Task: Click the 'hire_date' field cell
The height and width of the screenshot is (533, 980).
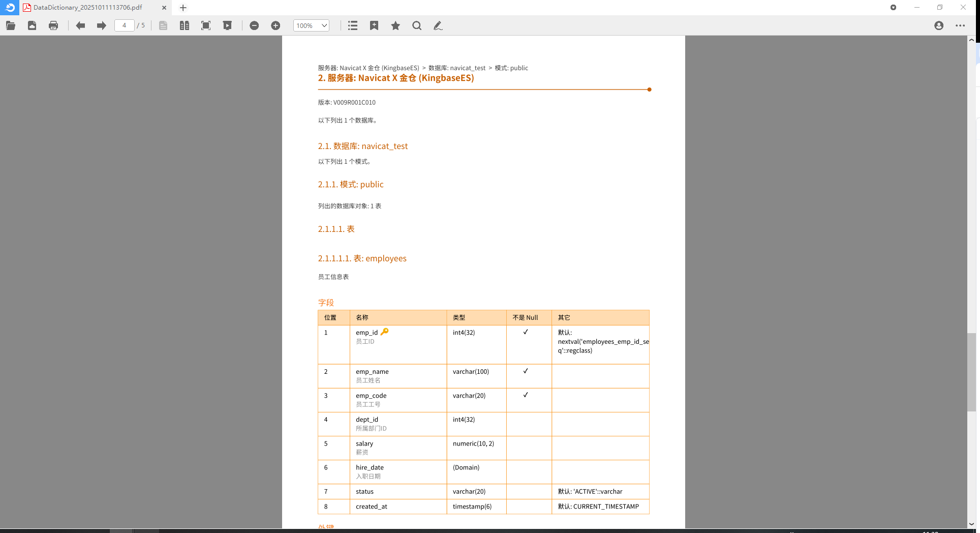Action: [398, 471]
